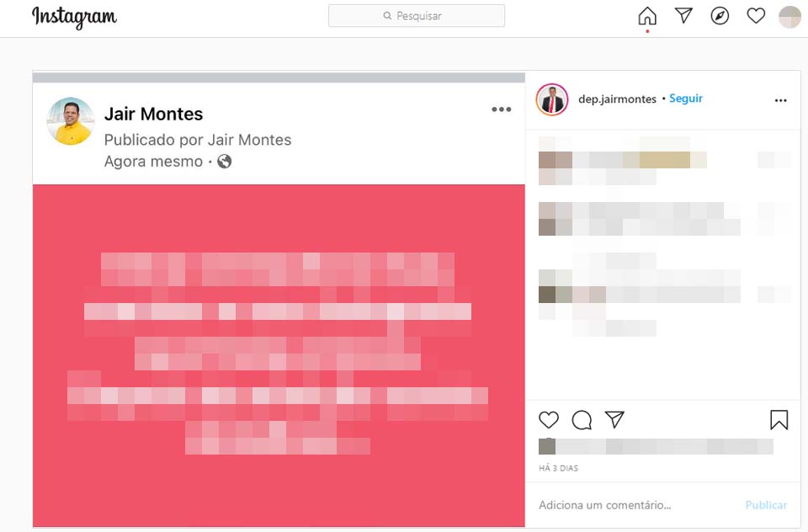Open post options three-dot menu

(781, 100)
